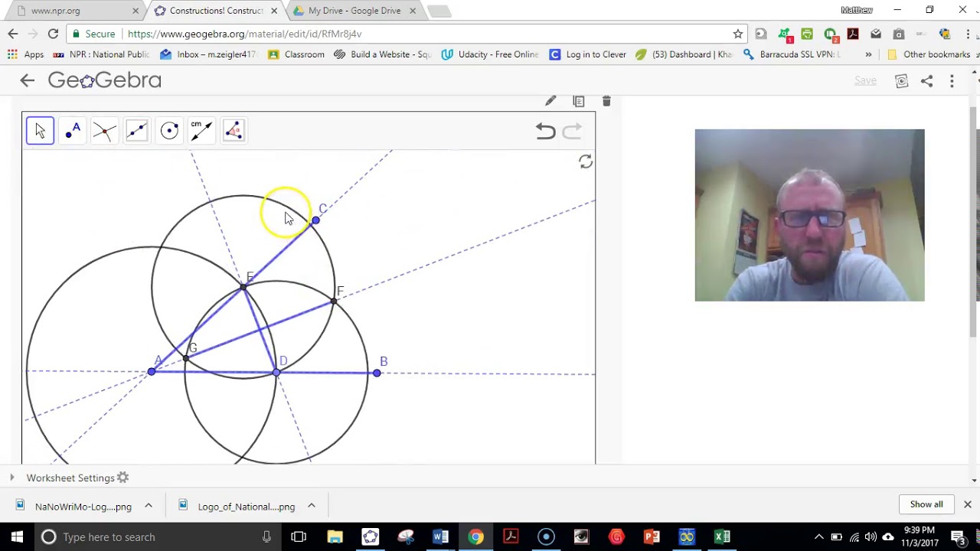Image resolution: width=980 pixels, height=551 pixels.
Task: Redo the construction step
Action: point(572,132)
